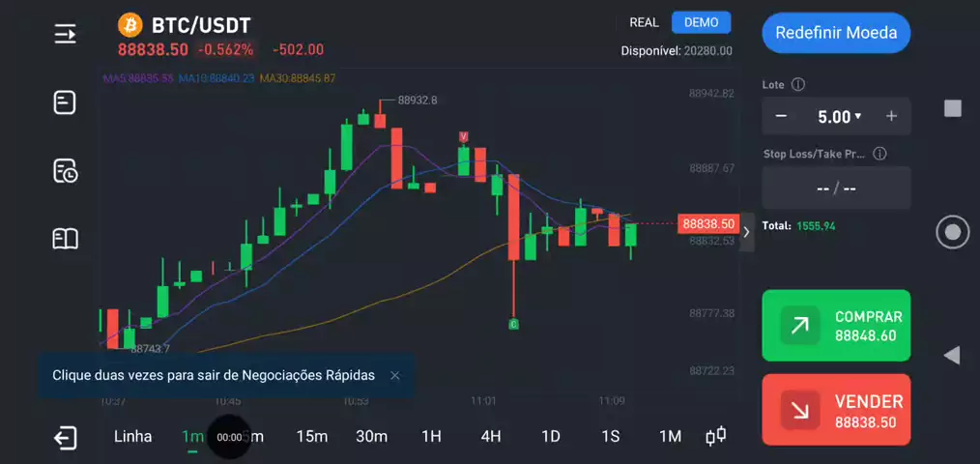Switch to DEMO account mode

pyautogui.click(x=702, y=22)
